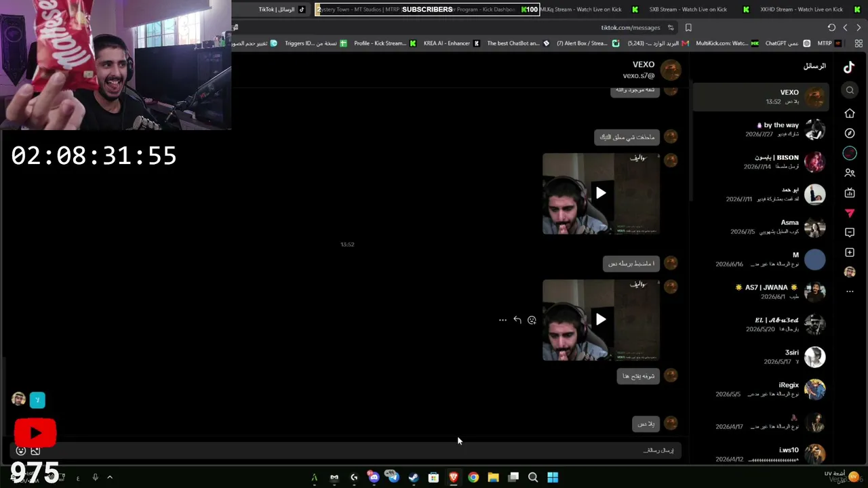
Task: Play the second video in chat
Action: (601, 319)
